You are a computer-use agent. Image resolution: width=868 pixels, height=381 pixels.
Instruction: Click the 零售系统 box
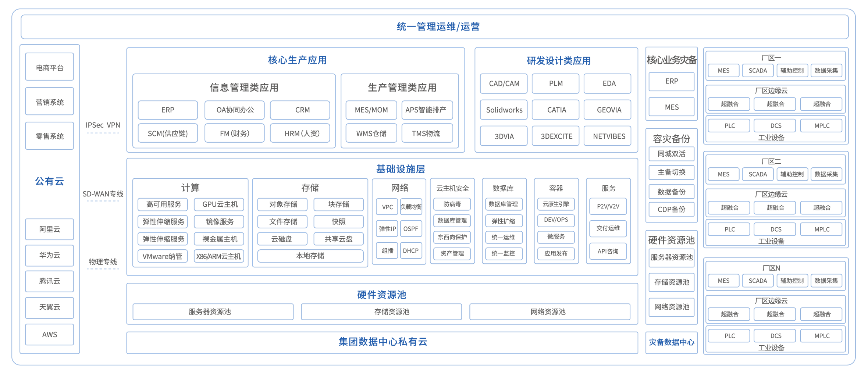point(50,136)
